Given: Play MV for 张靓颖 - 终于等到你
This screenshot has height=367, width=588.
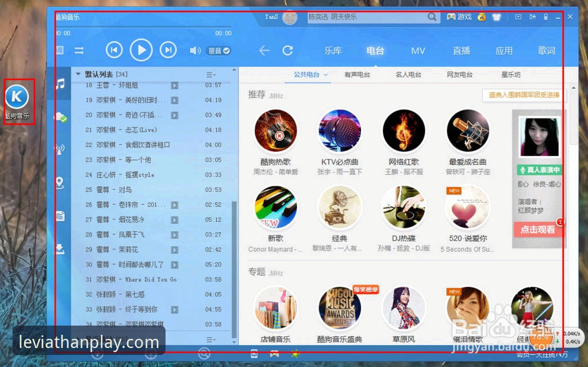Looking at the screenshot, I should (x=174, y=309).
